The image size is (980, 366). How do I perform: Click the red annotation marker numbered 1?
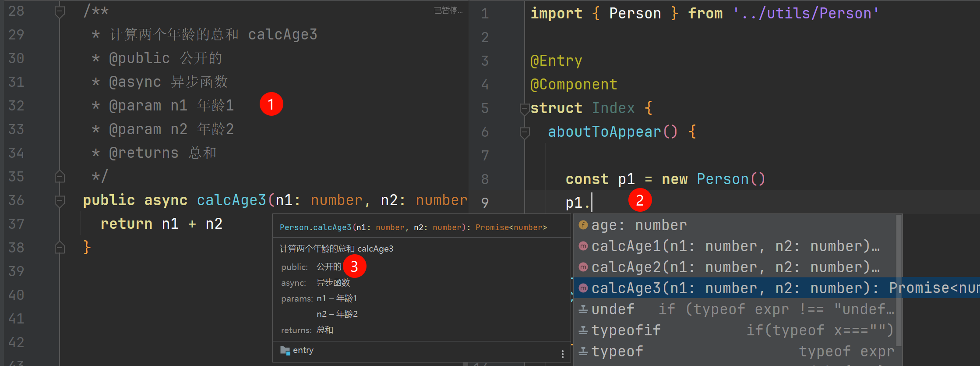[x=271, y=104]
